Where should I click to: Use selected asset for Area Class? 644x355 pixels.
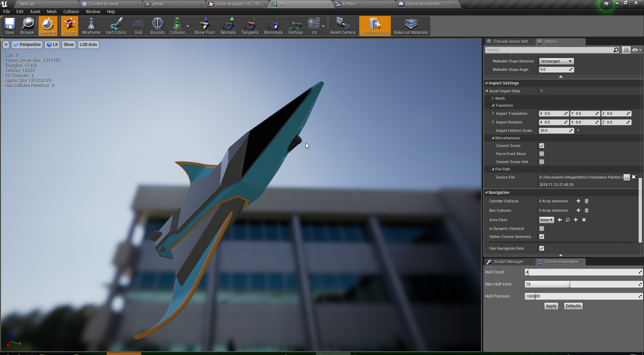coord(559,220)
